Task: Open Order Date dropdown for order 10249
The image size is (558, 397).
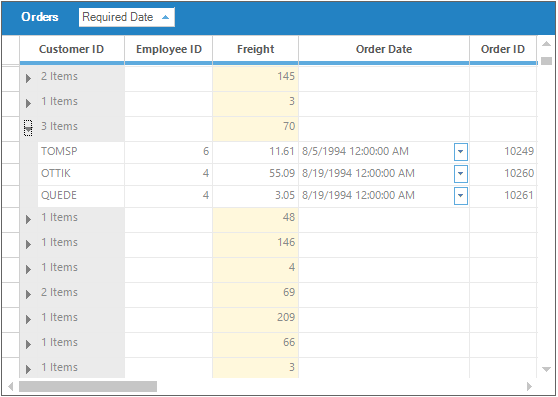Action: click(x=460, y=152)
